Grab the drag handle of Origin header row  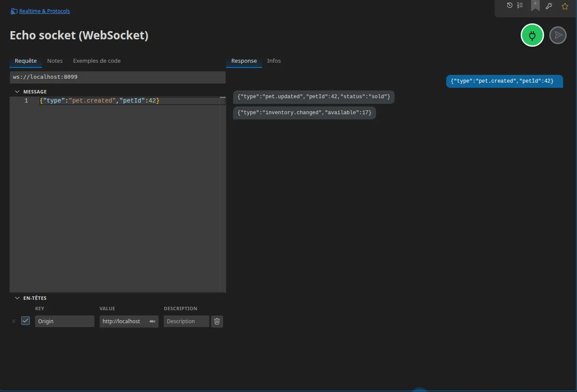pyautogui.click(x=14, y=321)
